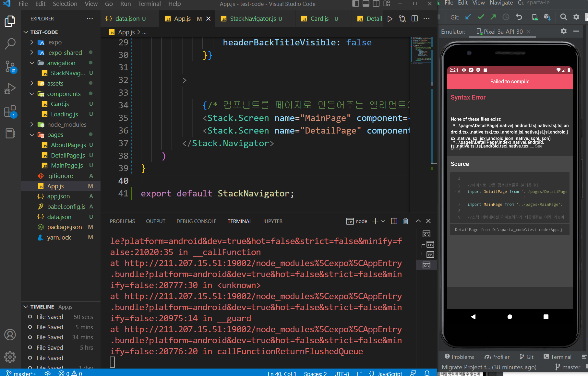
Task: Click the master branch indicator in VS Code status bar
Action: [21, 373]
